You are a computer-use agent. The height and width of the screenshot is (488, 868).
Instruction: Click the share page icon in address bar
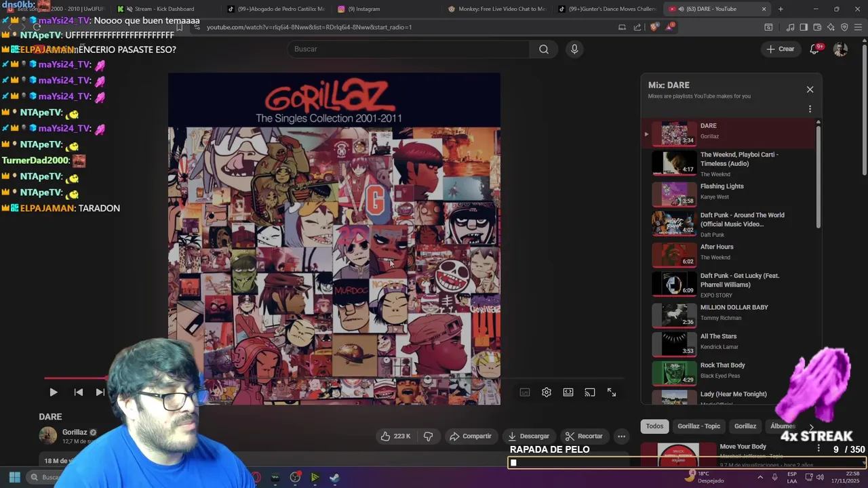pyautogui.click(x=637, y=27)
